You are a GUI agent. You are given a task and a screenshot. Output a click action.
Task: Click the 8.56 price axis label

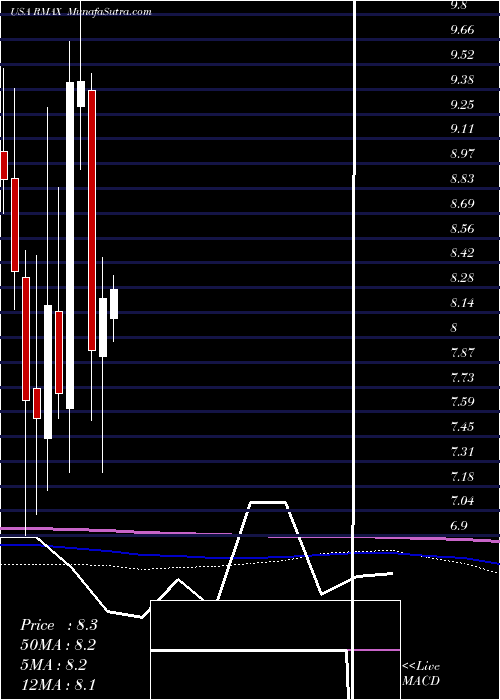[462, 229]
